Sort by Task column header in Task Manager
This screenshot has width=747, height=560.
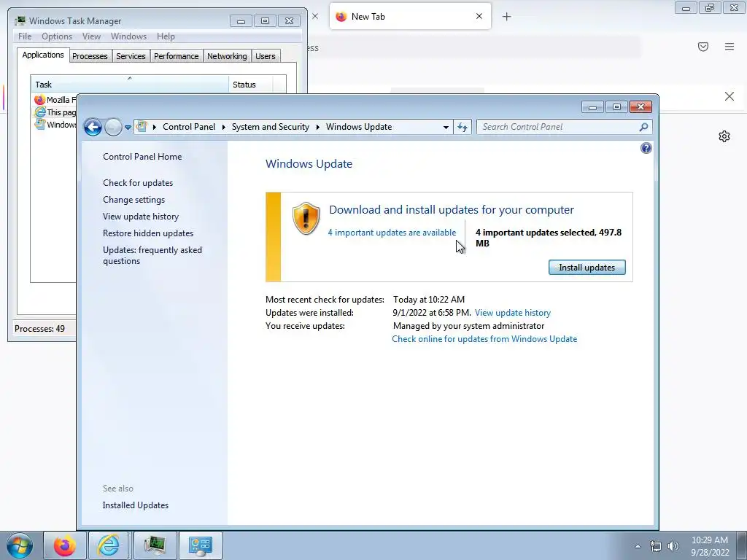130,85
